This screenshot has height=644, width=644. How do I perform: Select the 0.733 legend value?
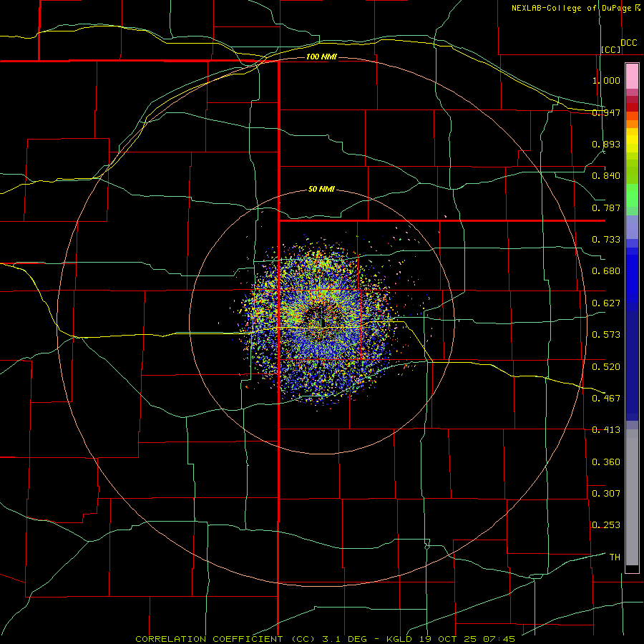coord(606,240)
